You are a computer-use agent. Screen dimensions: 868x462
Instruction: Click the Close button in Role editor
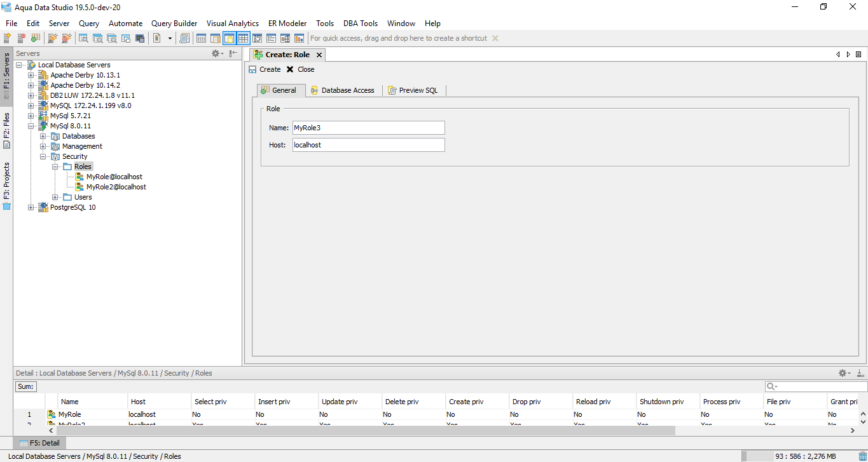point(300,69)
